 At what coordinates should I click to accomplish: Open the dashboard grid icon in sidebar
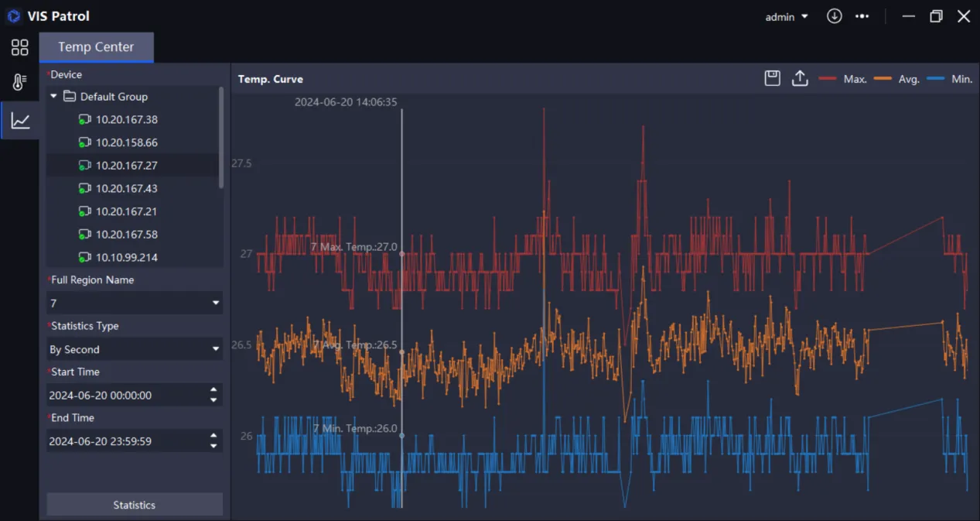point(19,47)
